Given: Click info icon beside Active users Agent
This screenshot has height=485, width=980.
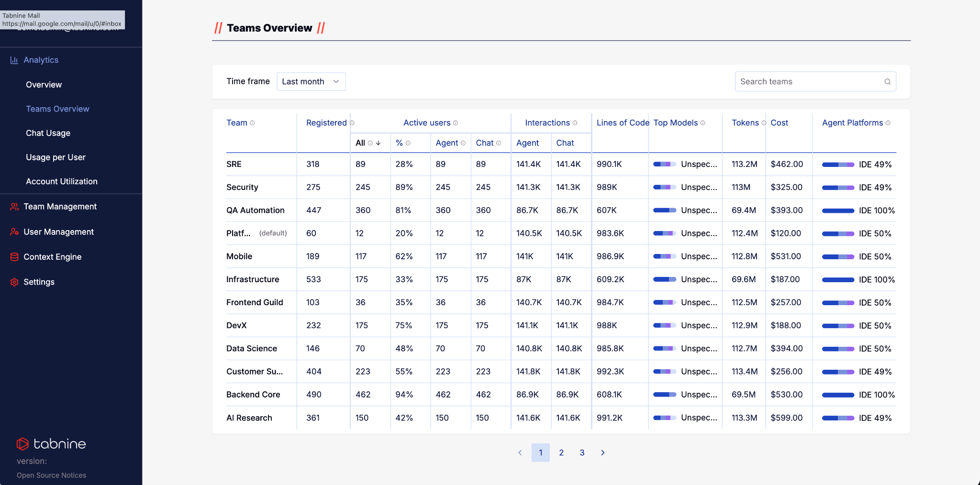Looking at the screenshot, I should click(x=463, y=143).
